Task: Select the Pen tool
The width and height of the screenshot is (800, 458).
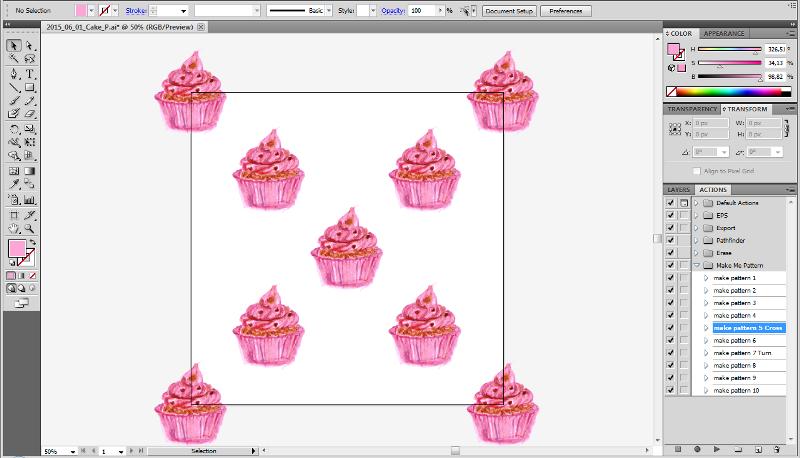Action: pos(14,74)
